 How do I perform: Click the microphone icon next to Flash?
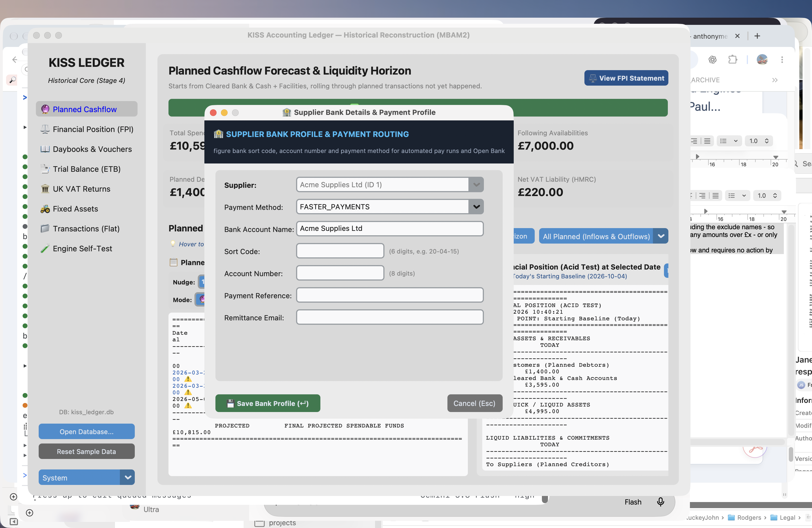click(x=661, y=502)
